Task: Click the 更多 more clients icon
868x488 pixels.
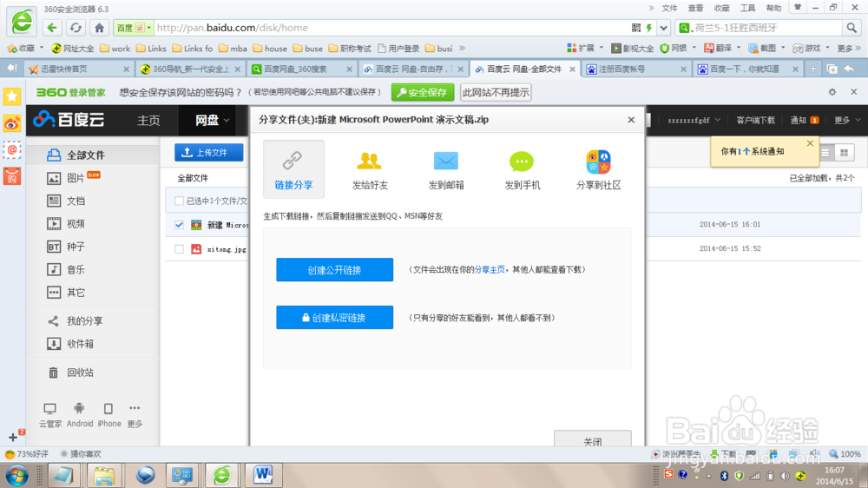Action: 135,415
